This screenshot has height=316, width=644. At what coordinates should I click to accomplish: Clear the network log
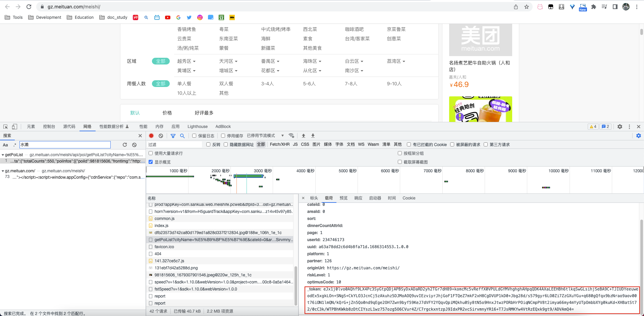tap(161, 136)
